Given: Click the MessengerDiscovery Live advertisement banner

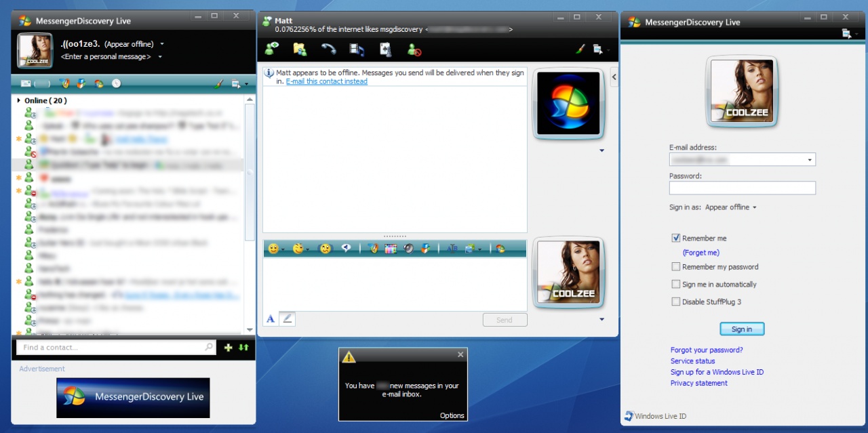Looking at the screenshot, I should tap(133, 397).
